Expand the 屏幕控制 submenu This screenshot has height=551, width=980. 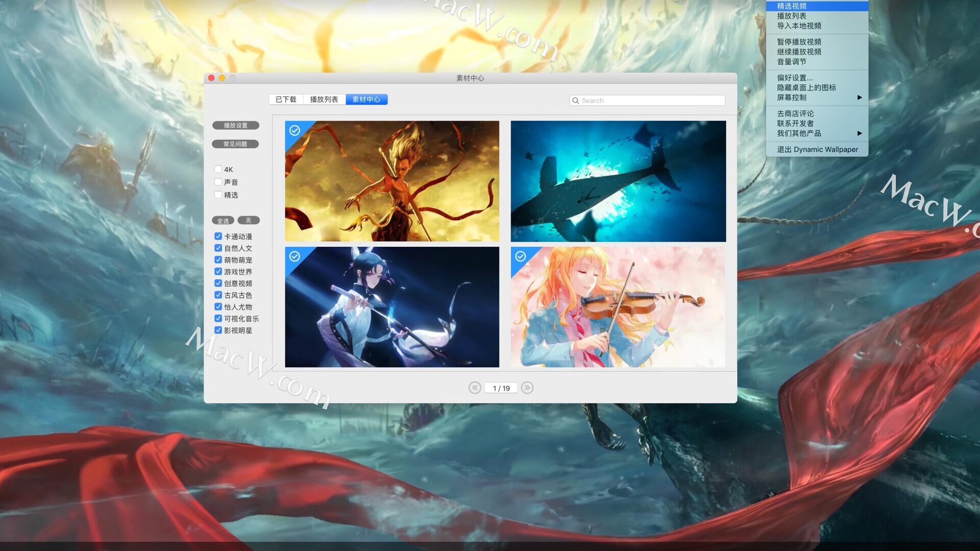[x=817, y=97]
